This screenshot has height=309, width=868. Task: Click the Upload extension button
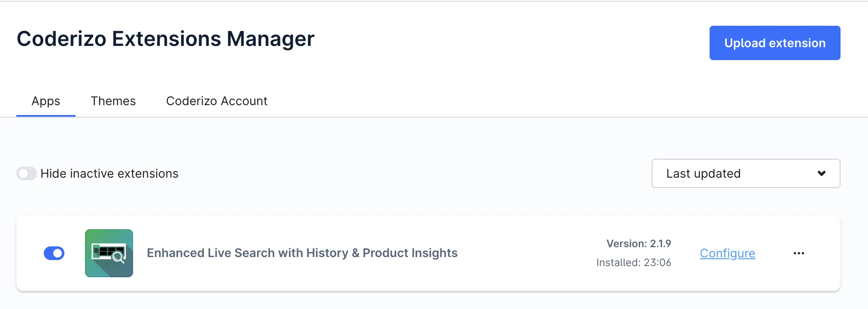[774, 43]
